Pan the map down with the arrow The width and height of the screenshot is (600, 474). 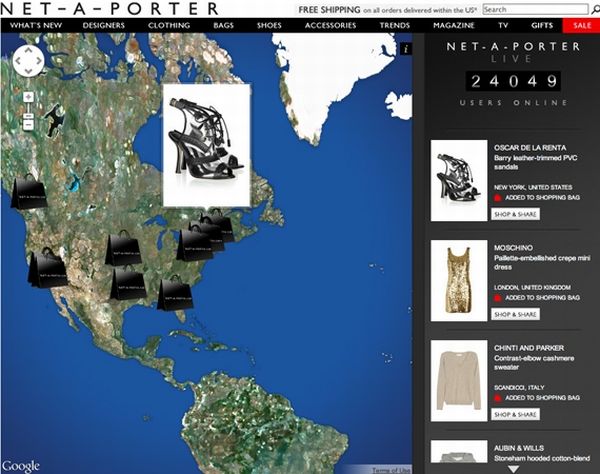29,71
